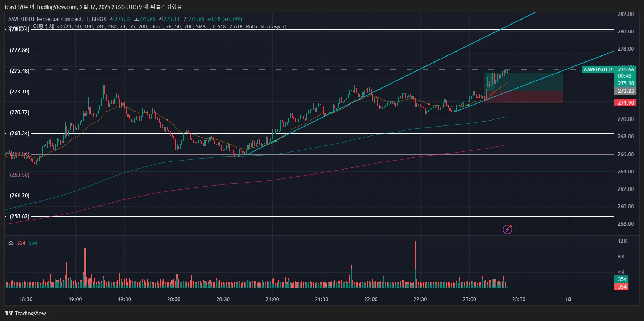Click the BS volume indicator label
Screen dimensions: 644x321
coord(11,243)
